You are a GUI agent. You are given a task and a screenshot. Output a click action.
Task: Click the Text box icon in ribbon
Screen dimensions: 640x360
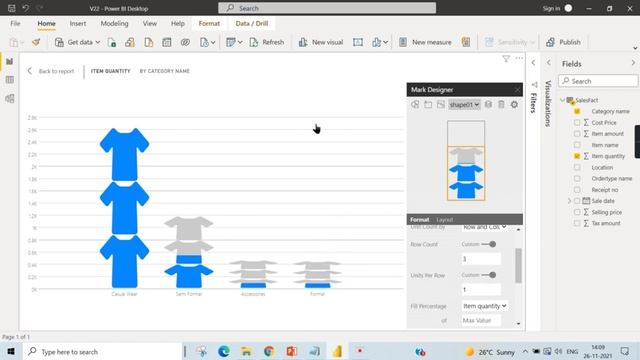(358, 42)
